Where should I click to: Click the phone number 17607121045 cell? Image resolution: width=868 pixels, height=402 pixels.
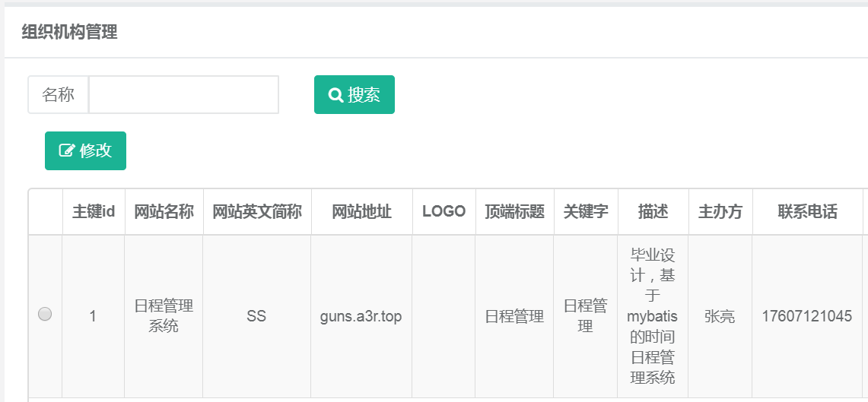coord(806,316)
